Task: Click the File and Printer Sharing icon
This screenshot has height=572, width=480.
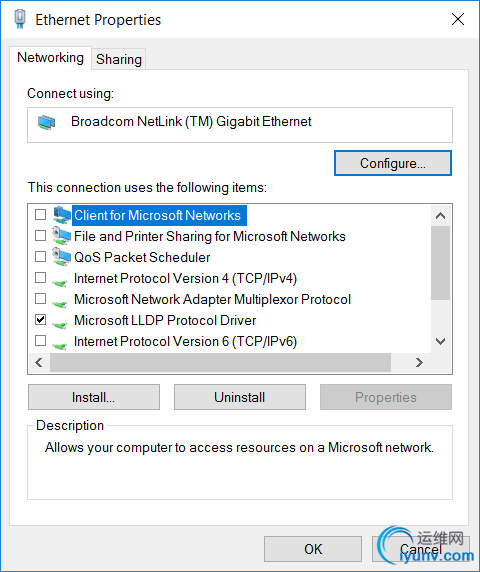Action: [61, 236]
